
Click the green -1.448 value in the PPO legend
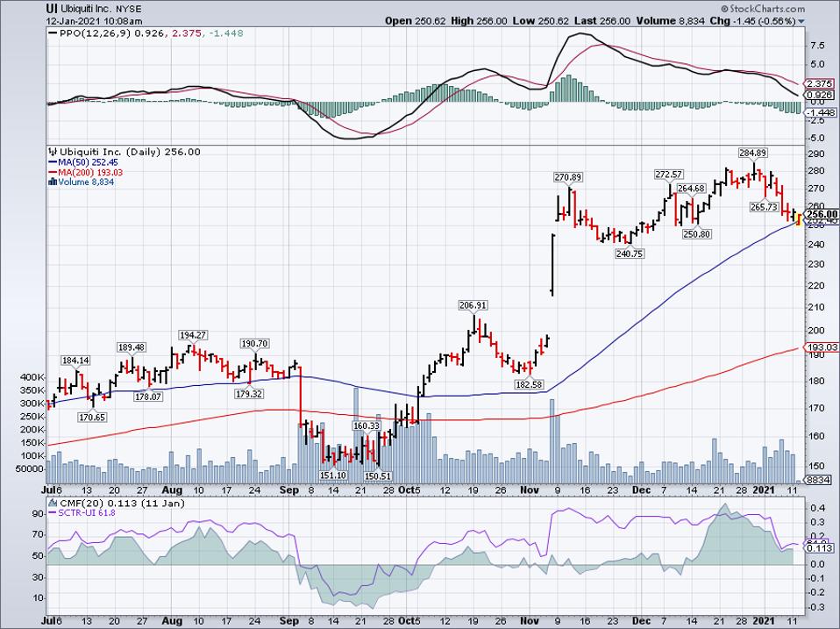225,33
